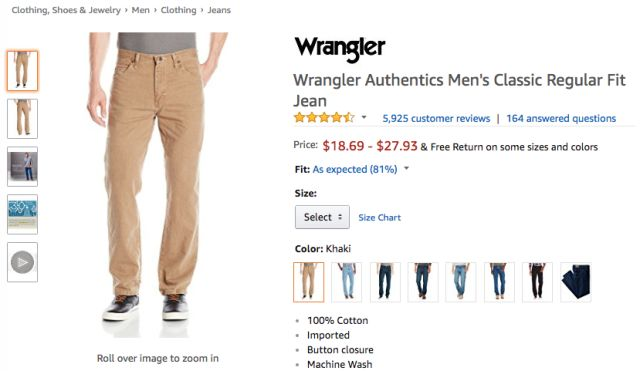Show the teal size graphic thumbnail
The height and width of the screenshot is (371, 640).
(22, 214)
